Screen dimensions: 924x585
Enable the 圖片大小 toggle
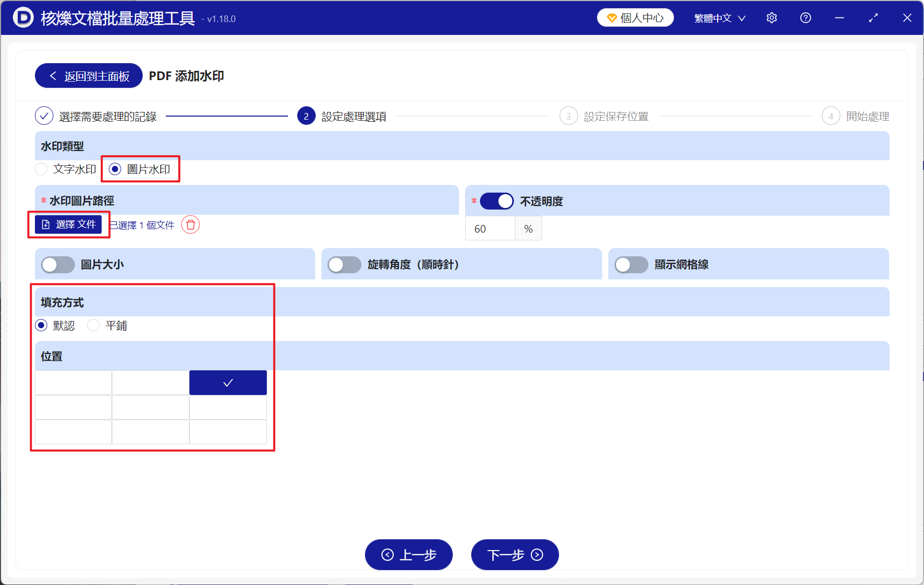57,265
